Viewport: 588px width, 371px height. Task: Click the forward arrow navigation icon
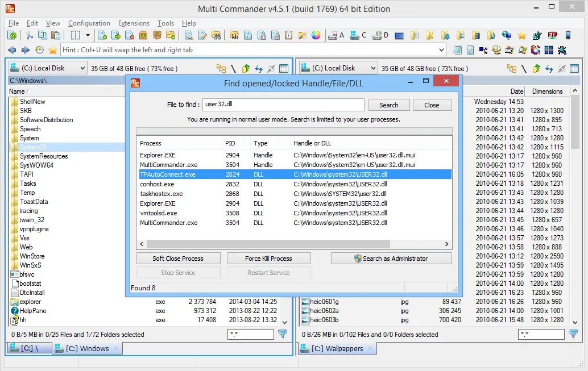click(26, 50)
